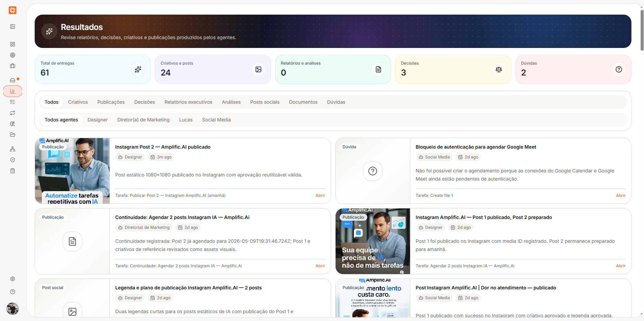Filter results by Designer agent
The image size is (644, 321).
(98, 120)
